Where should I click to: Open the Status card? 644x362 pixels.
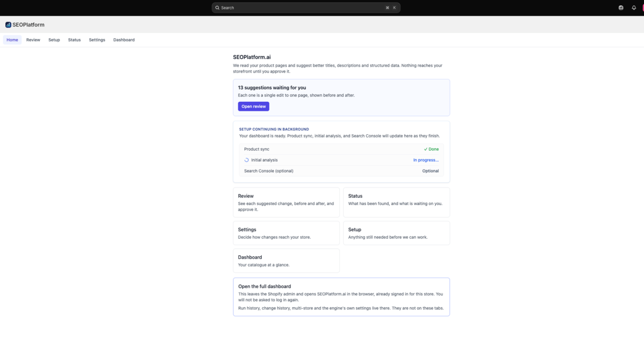(396, 202)
